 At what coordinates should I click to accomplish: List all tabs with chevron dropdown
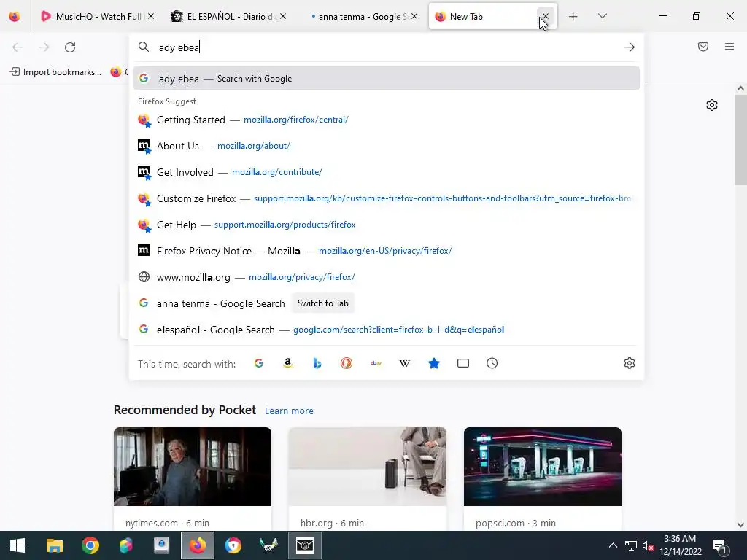(x=602, y=17)
